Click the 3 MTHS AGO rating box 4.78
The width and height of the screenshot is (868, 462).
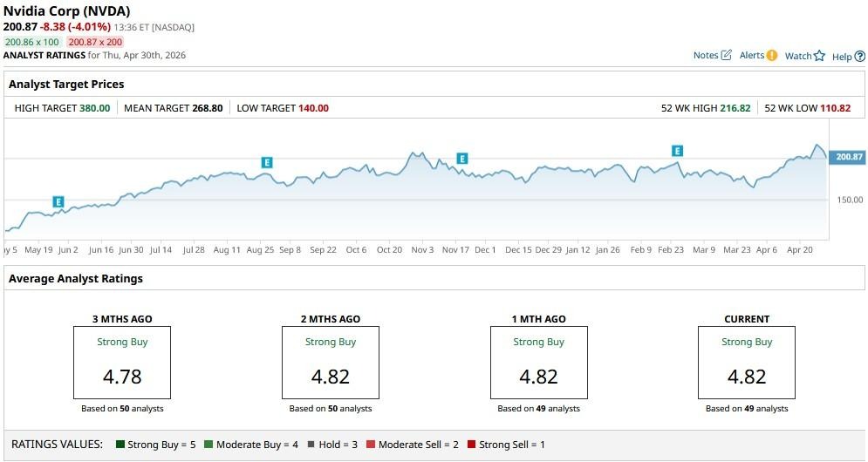(122, 363)
